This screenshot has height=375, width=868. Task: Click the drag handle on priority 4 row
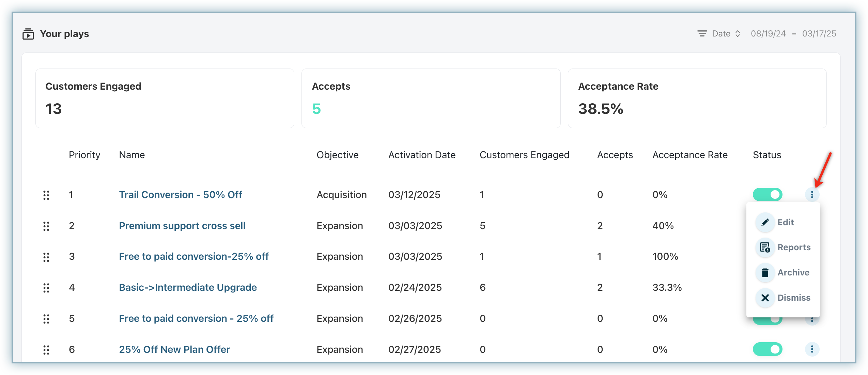[46, 288]
